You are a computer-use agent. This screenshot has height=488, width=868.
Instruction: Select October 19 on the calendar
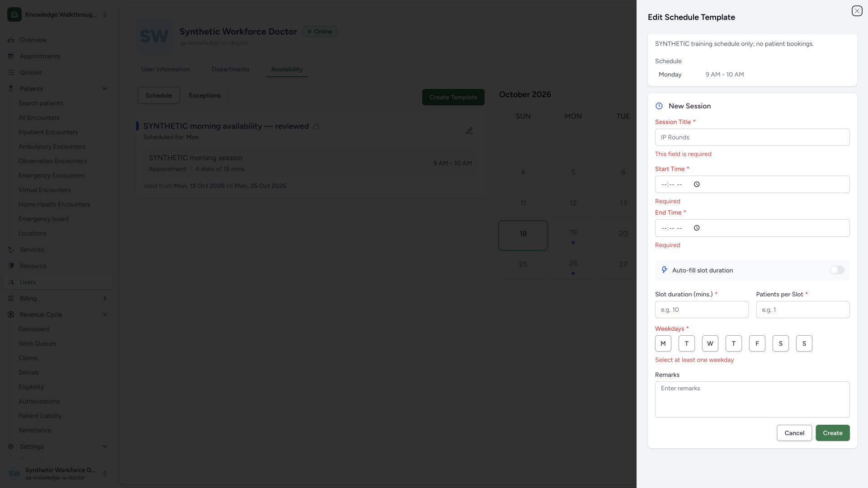(573, 235)
